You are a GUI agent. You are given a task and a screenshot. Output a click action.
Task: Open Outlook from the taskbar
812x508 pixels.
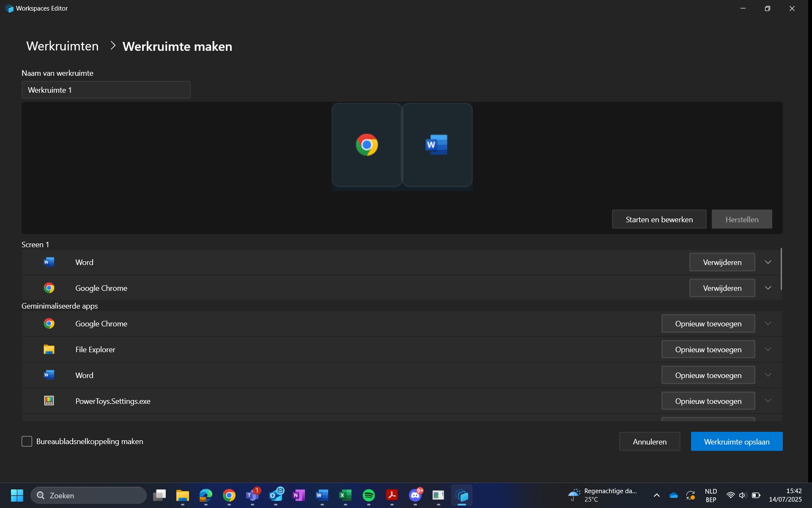276,495
